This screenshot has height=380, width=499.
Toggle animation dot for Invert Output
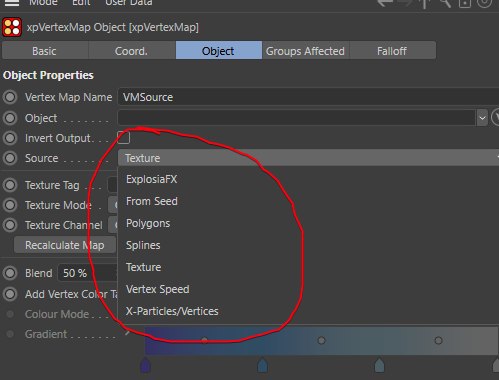coord(10,138)
